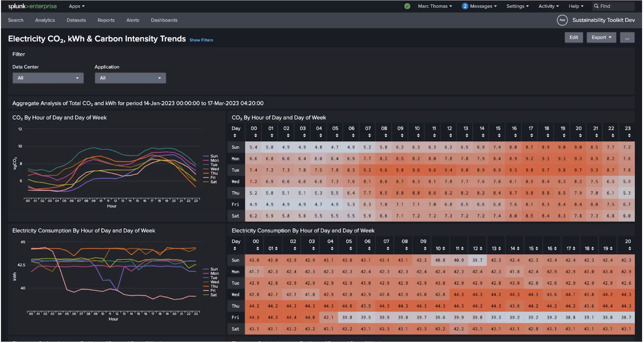Select the dark red cell for Tue at hour 08
The width and height of the screenshot is (644, 343).
pyautogui.click(x=384, y=170)
